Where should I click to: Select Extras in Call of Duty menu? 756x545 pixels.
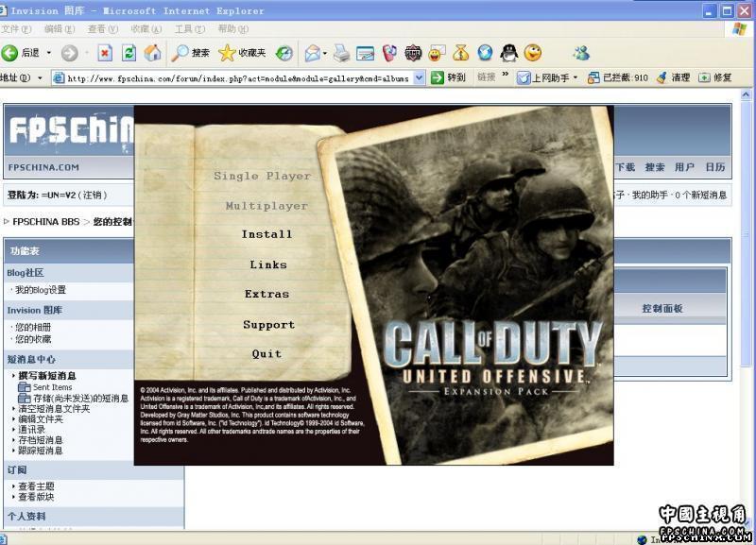tap(266, 294)
